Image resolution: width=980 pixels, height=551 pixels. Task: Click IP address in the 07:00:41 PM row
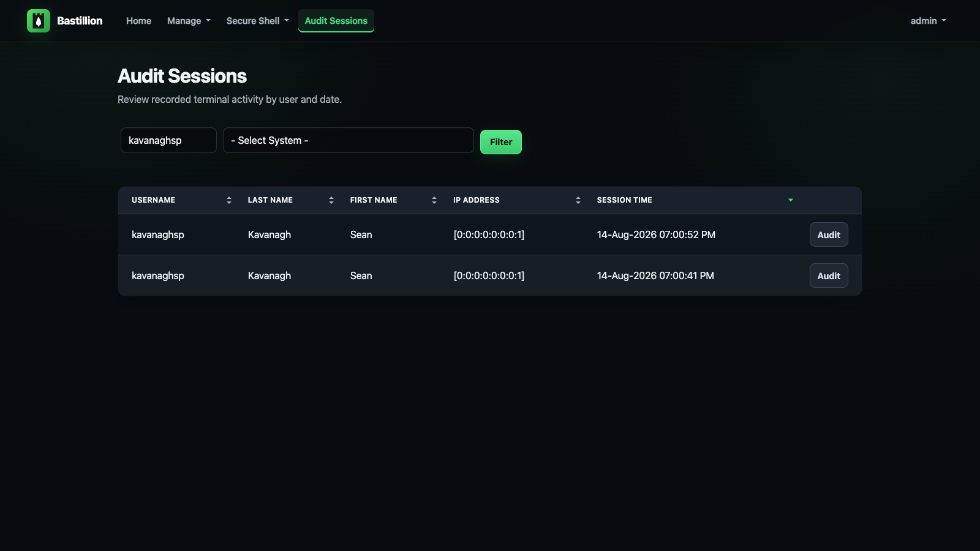click(x=489, y=275)
